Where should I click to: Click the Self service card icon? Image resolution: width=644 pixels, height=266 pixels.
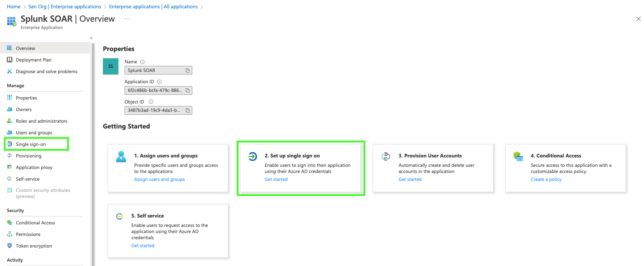tap(120, 216)
